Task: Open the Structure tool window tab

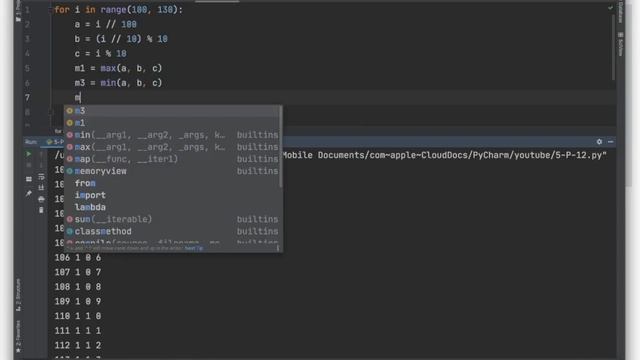Action: pyautogui.click(x=18, y=295)
